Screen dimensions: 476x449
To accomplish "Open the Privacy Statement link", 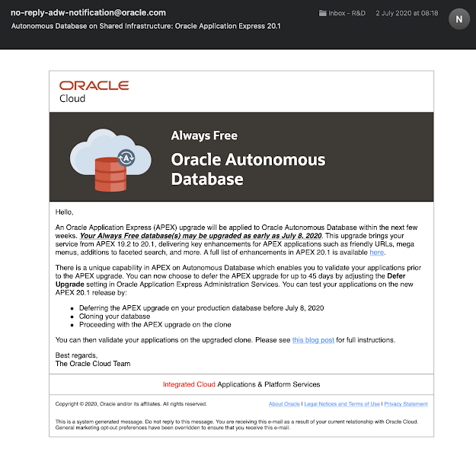I will 406,404.
